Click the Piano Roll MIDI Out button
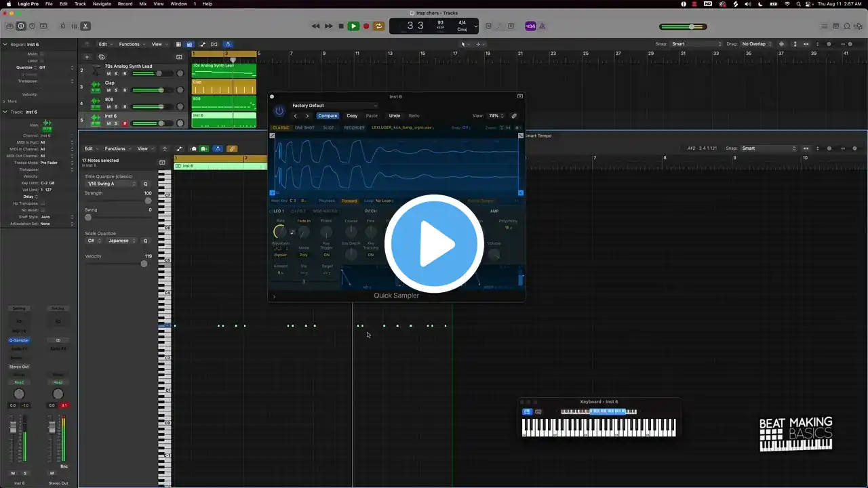Image resolution: width=868 pixels, height=488 pixels. pos(203,148)
